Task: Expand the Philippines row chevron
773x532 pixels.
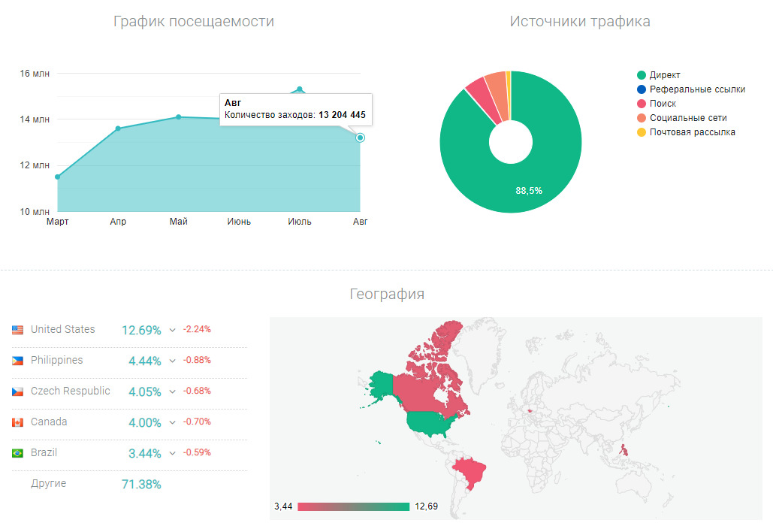Action: coord(173,361)
